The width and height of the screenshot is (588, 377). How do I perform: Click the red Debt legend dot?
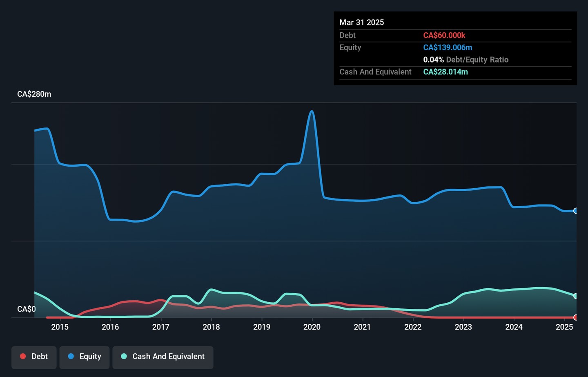pyautogui.click(x=23, y=357)
